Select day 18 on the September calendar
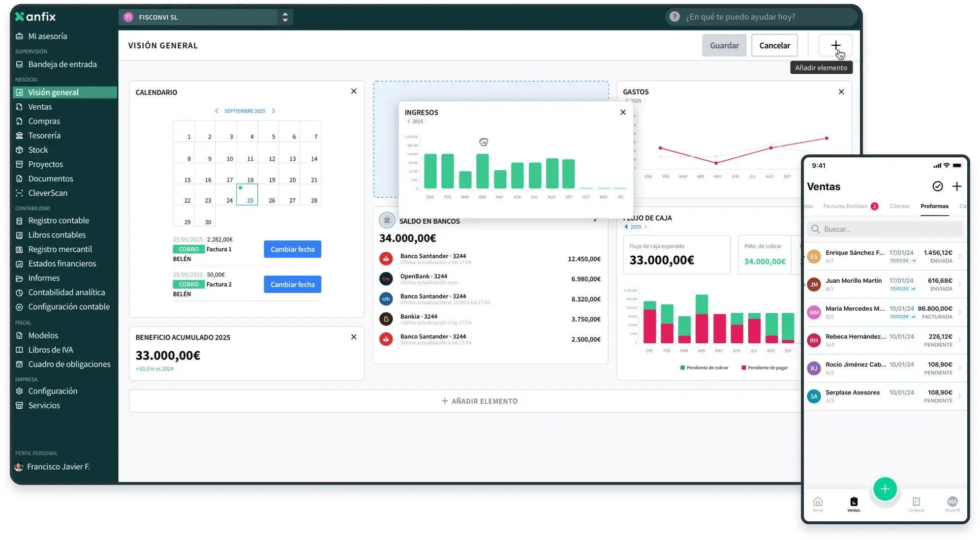 coord(250,180)
